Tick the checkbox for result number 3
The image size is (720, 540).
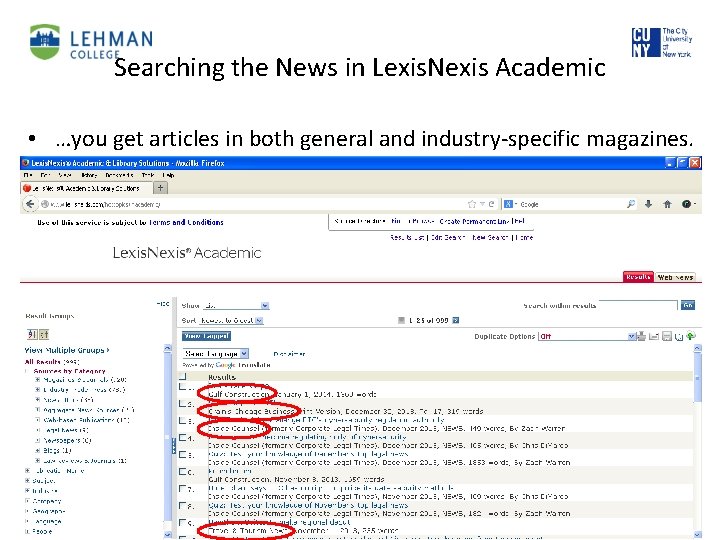pos(183,420)
